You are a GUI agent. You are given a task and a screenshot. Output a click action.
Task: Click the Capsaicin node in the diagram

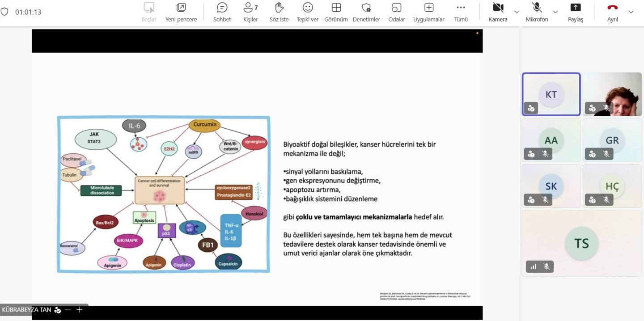tap(228, 262)
